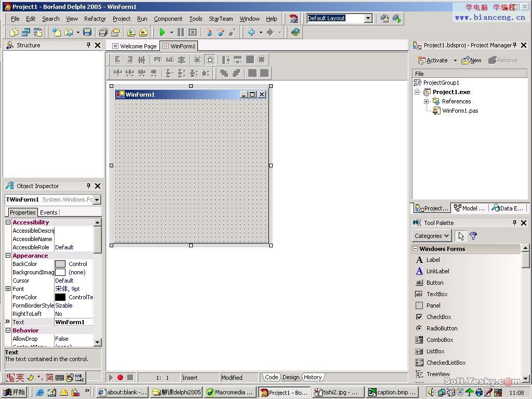Screen dimensions: 532x399
Task: Click the New button in Project Manager
Action: [x=471, y=60]
